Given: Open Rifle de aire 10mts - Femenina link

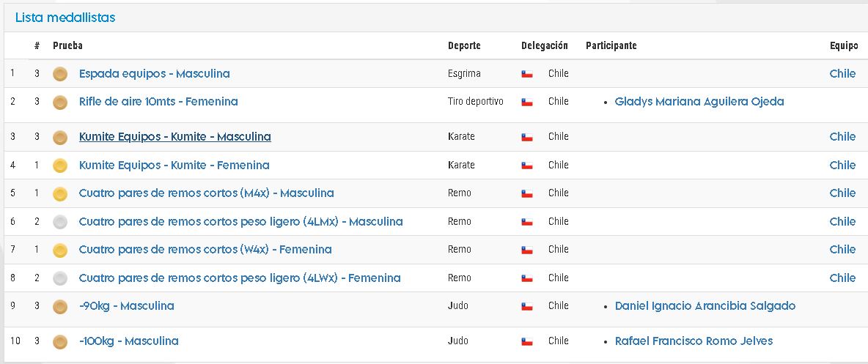Looking at the screenshot, I should click(x=158, y=102).
